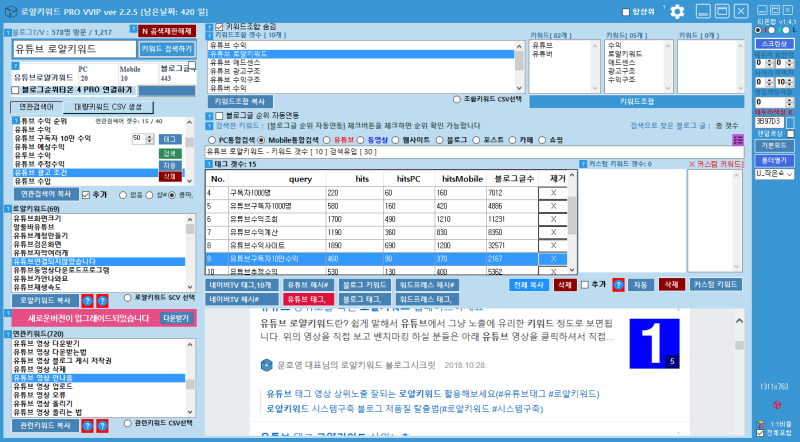Toggle the 랜덤색상 white checkbox
The width and height of the screenshot is (800, 442).
pos(790,134)
